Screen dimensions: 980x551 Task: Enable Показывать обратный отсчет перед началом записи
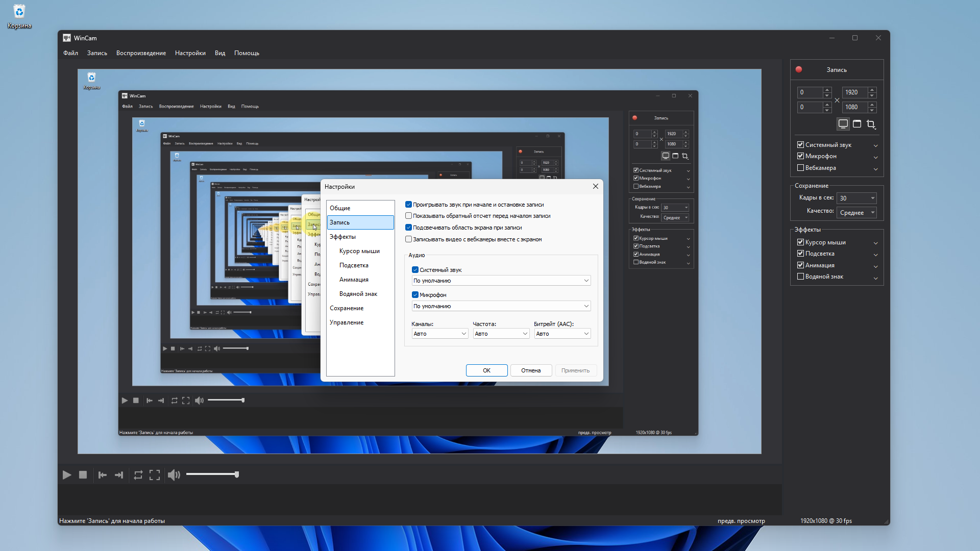click(408, 216)
